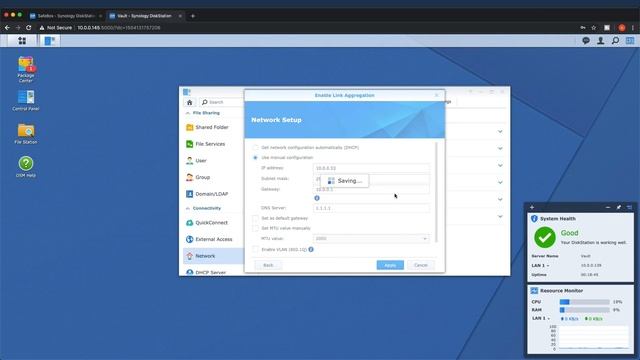Screen dimensions: 640x360
Task: Open the DSM main menu grid
Action: [x=22, y=40]
